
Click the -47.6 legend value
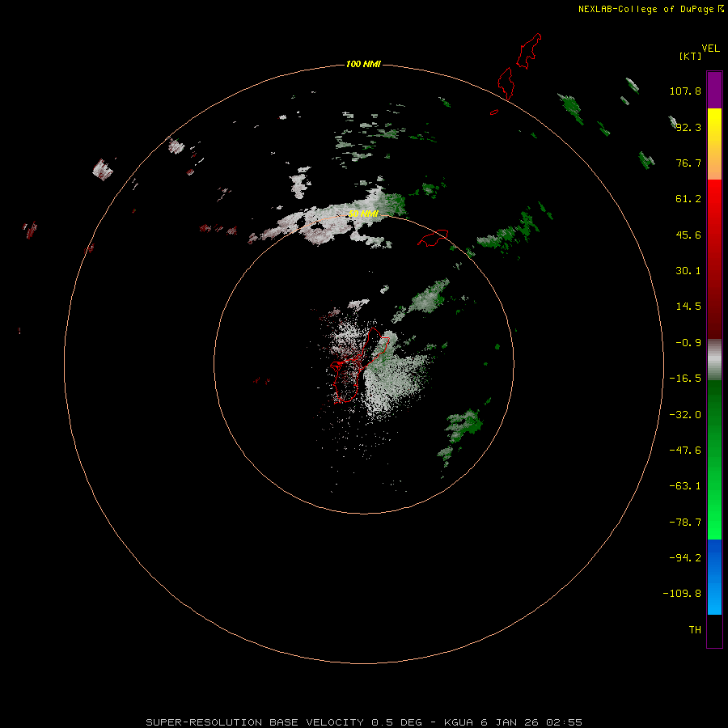(685, 451)
